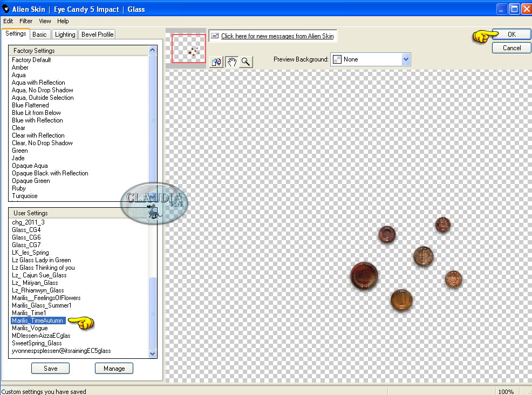
Task: Select Lz Glass Lady in Green setting
Action: (x=42, y=260)
